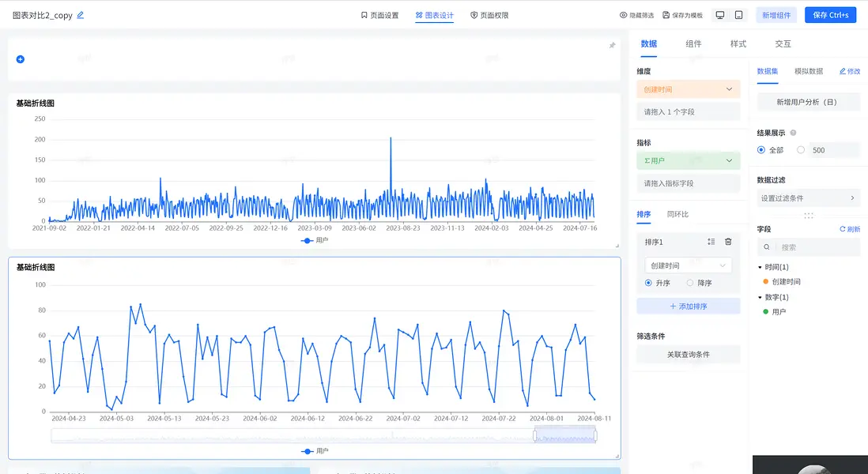Open the Σ用户 metric dropdown
The height and width of the screenshot is (474, 868).
point(688,160)
